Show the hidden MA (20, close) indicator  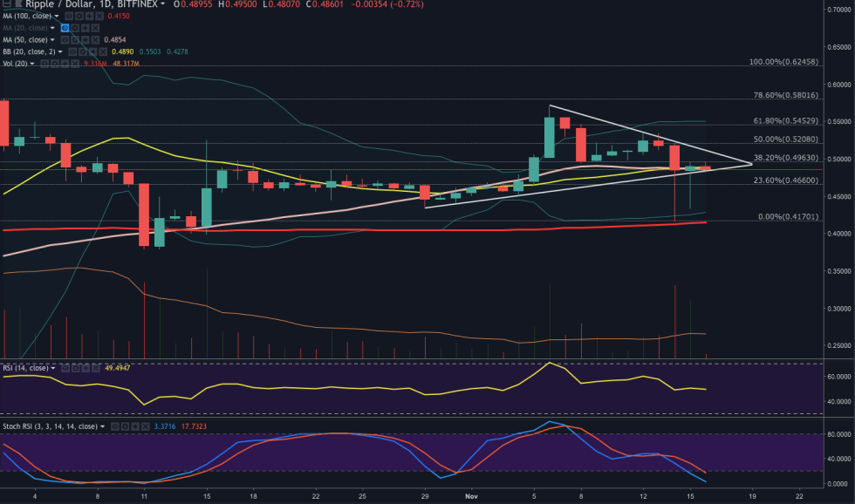pos(67,29)
